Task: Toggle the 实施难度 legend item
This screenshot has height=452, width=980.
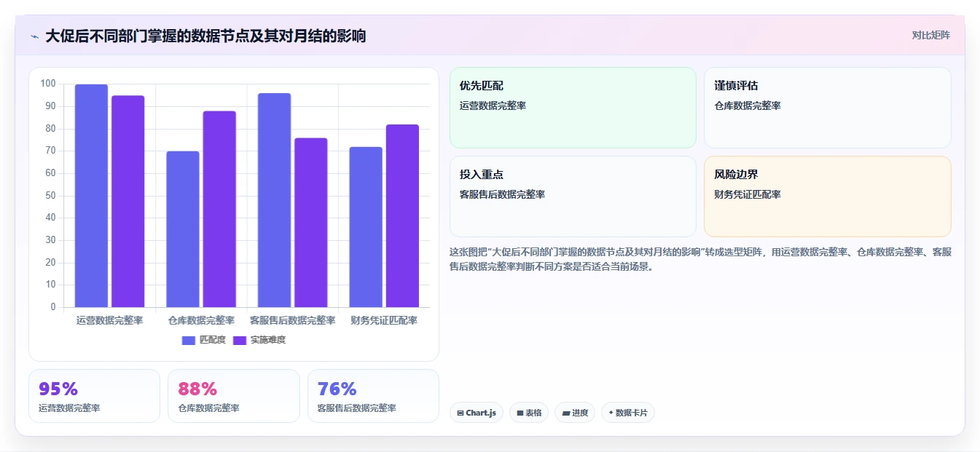Action: click(259, 340)
